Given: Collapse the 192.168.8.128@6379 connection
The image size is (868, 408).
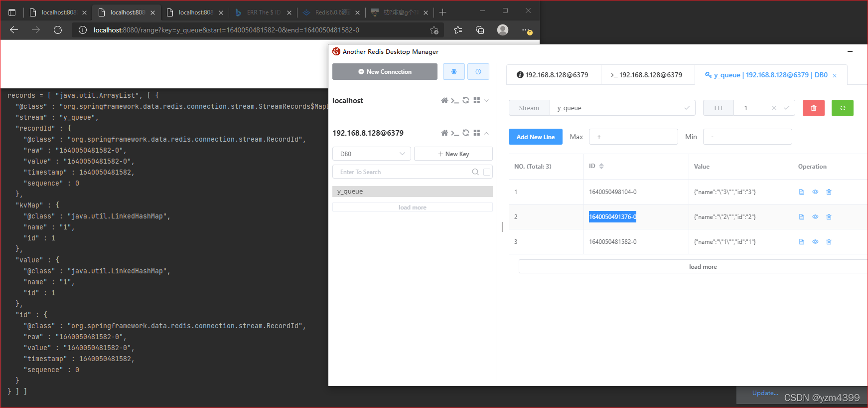Looking at the screenshot, I should click(486, 133).
